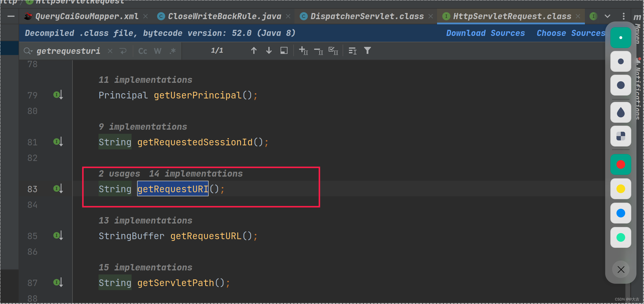The image size is (644, 304).
Task: Click getServletPath method name
Action: 176,283
